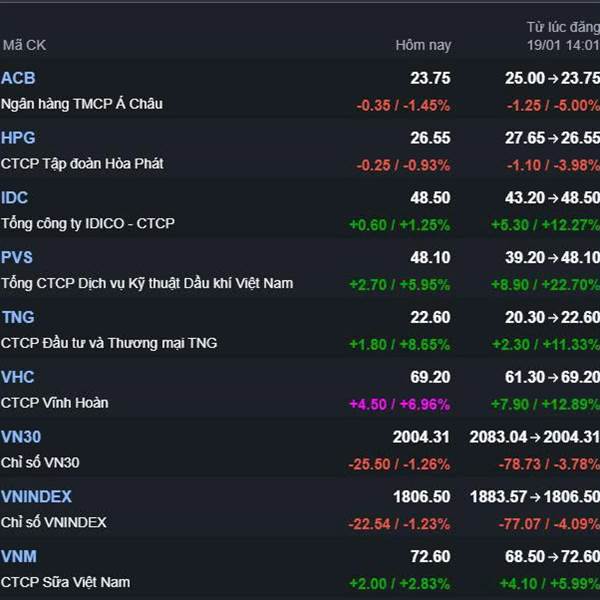Click IDC today's price 48.50
The image size is (600, 600).
(x=430, y=198)
